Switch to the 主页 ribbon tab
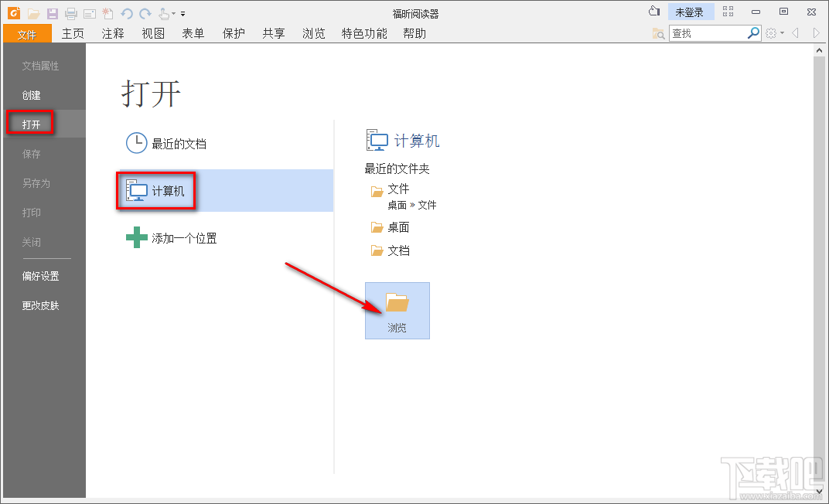The image size is (829, 504). 73,33
